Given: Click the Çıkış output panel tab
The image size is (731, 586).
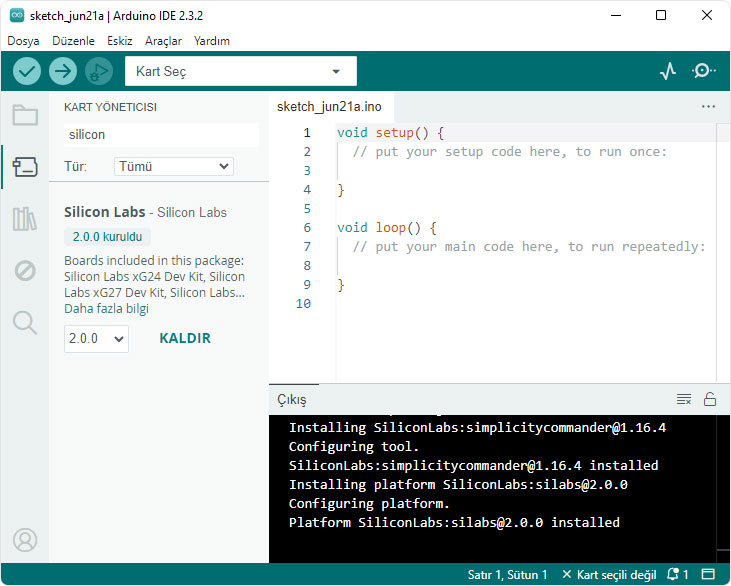Looking at the screenshot, I should coord(292,400).
